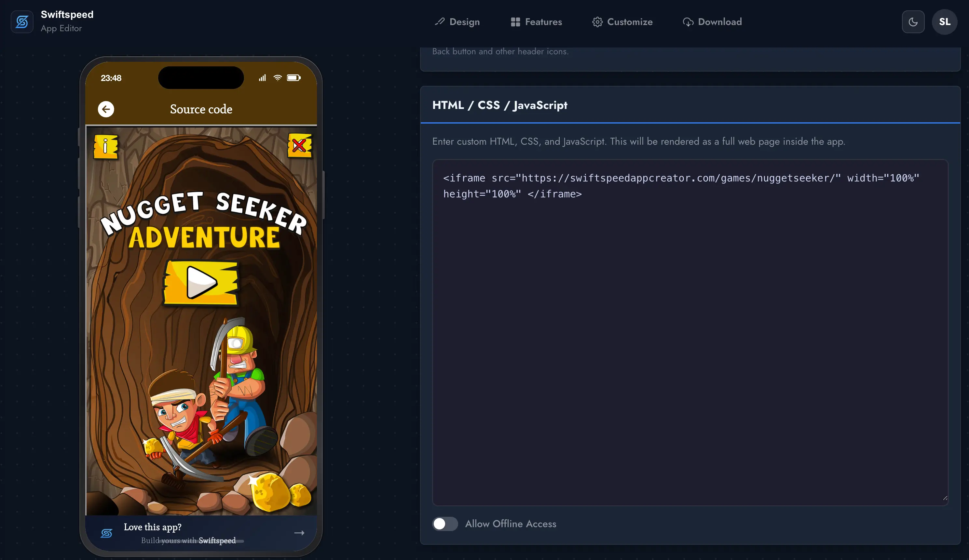
Task: Tap the red X exit icon in the game
Action: click(x=300, y=145)
